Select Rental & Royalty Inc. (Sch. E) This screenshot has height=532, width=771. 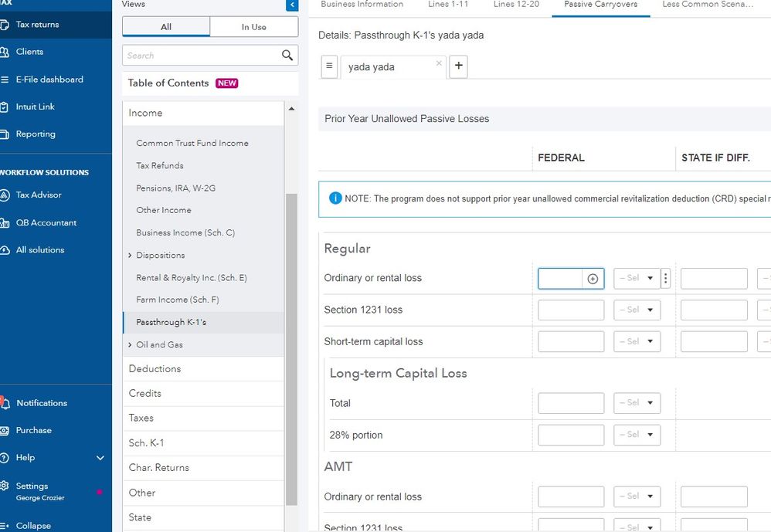(x=192, y=278)
